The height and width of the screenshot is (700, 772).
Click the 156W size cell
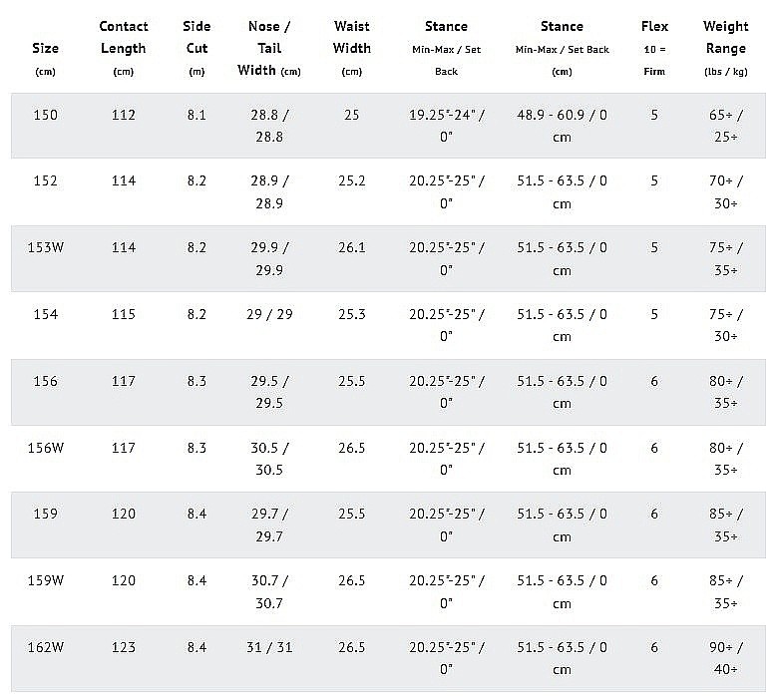(45, 448)
